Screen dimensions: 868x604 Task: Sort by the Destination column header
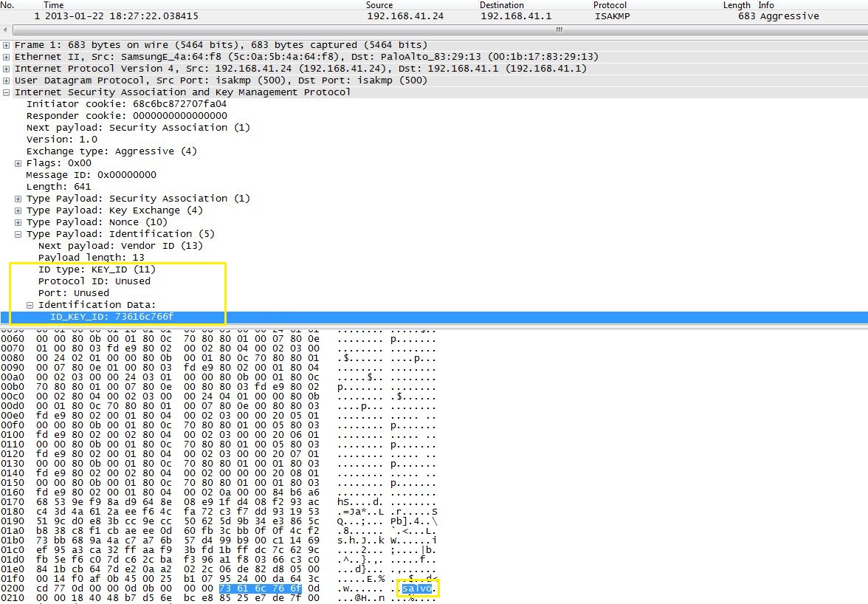[x=502, y=5]
